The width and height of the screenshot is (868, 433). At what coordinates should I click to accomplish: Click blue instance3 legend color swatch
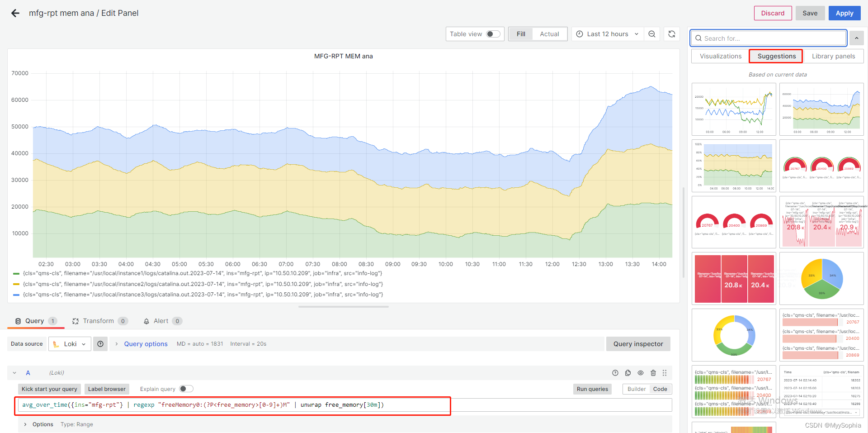pos(16,295)
